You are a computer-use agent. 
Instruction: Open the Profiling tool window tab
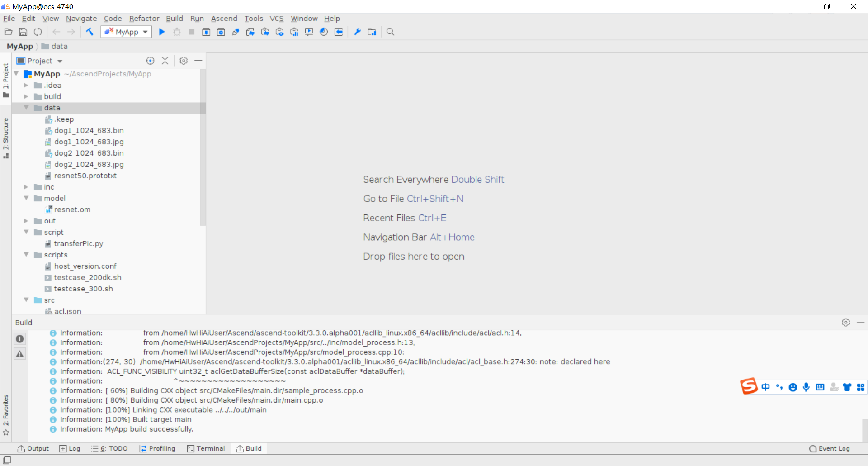pyautogui.click(x=157, y=448)
